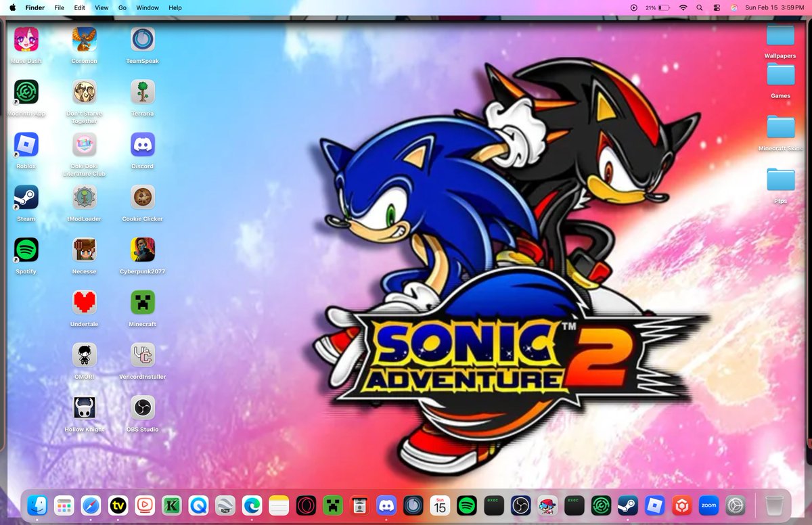Screen dimensions: 812x525
Task: Launch QuickTime Player from the Dock
Action: (198, 505)
